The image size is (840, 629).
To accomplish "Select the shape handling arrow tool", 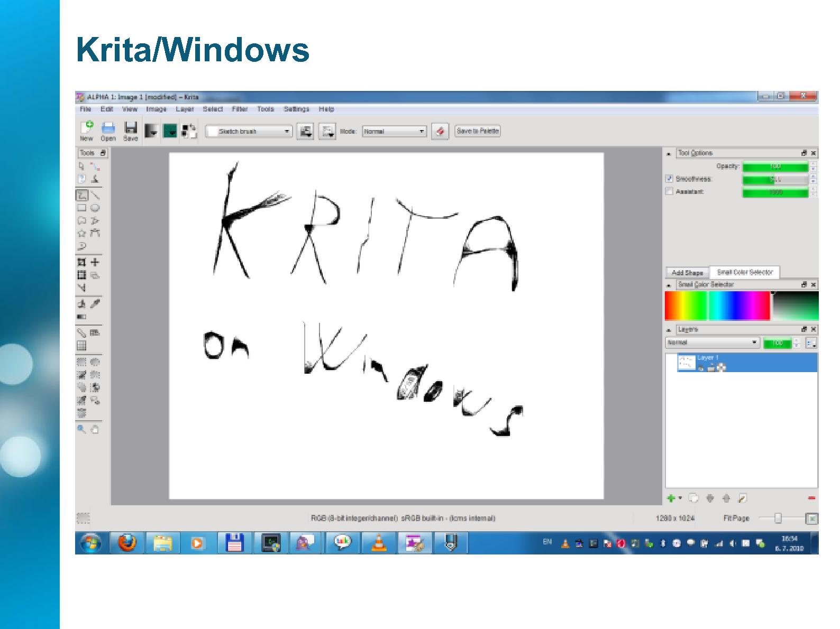I will (81, 166).
